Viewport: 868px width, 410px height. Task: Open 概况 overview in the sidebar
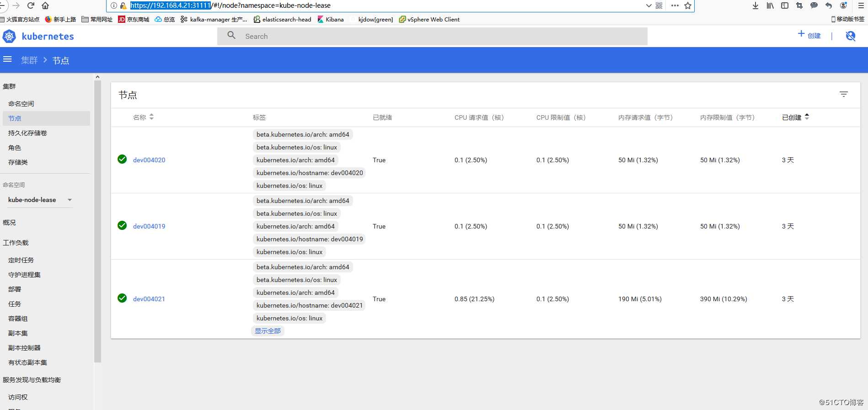coord(9,223)
